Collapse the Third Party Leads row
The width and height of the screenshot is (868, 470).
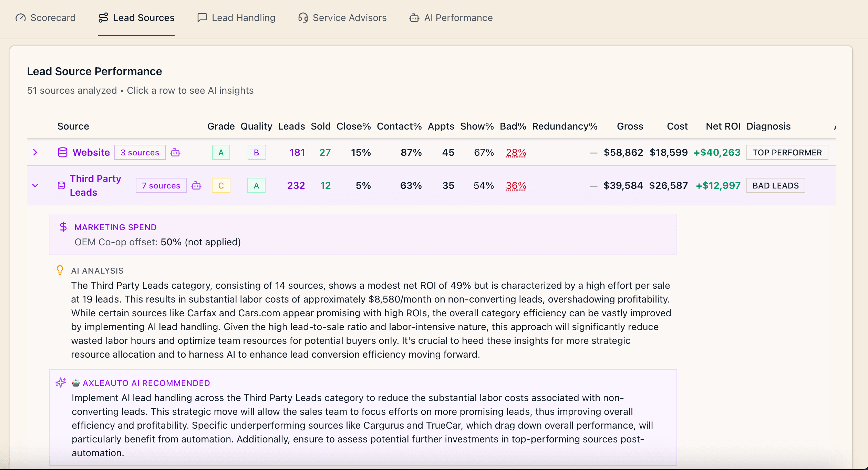[35, 185]
